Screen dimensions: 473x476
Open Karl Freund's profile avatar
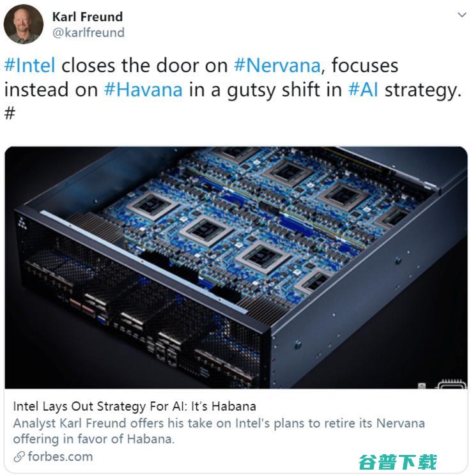pyautogui.click(x=24, y=24)
